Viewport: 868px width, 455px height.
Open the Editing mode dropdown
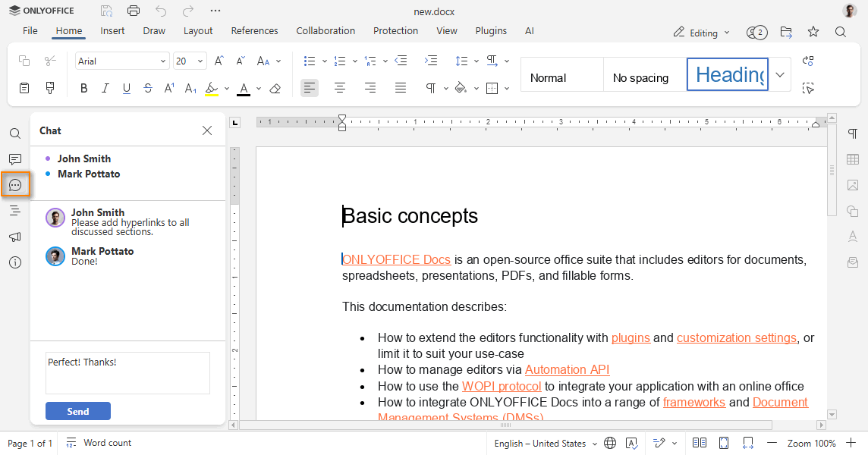click(x=702, y=33)
